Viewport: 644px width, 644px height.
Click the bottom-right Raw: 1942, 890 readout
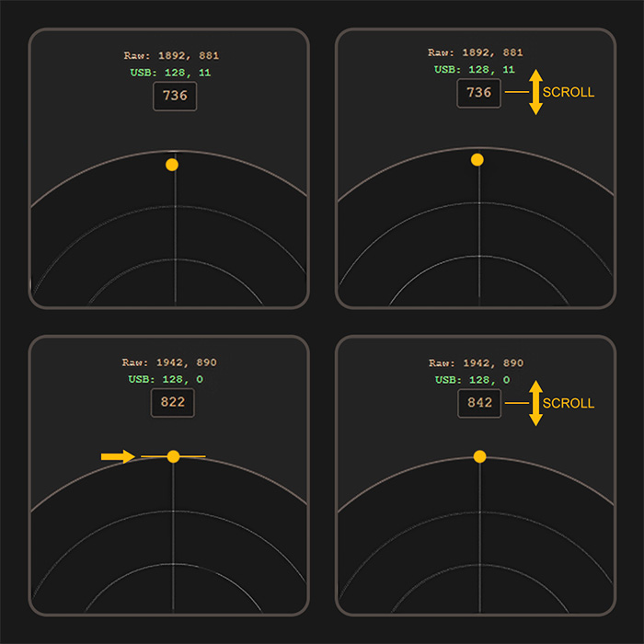476,363
